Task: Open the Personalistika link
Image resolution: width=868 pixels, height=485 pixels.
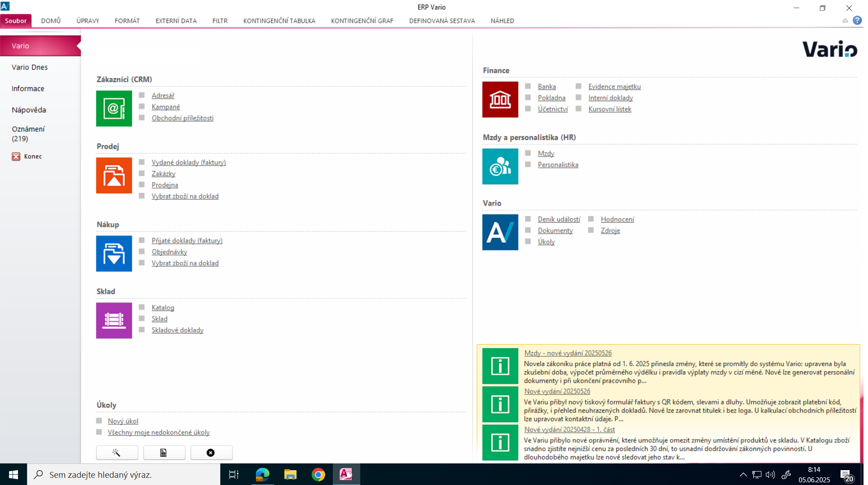Action: 558,165
